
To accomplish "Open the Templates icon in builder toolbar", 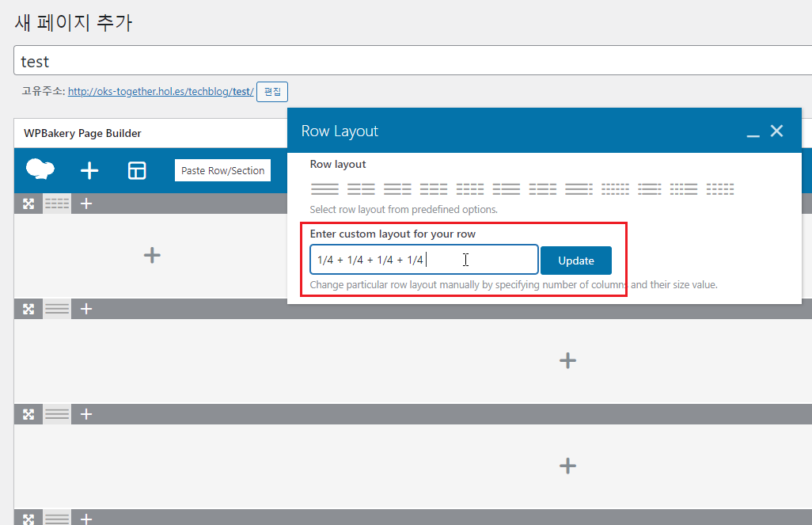I will click(137, 170).
